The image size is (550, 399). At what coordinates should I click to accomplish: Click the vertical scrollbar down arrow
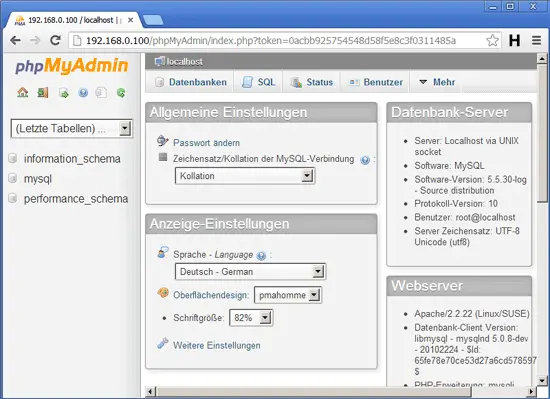542,380
